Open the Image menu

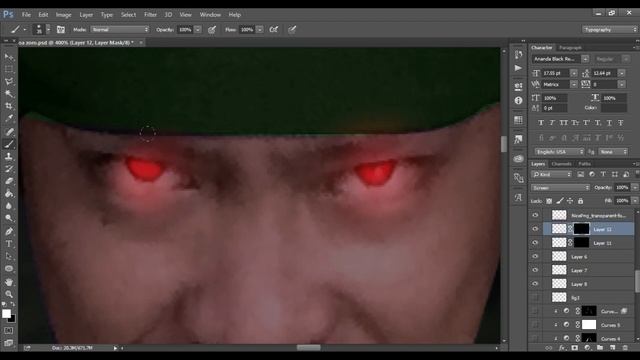pos(63,15)
